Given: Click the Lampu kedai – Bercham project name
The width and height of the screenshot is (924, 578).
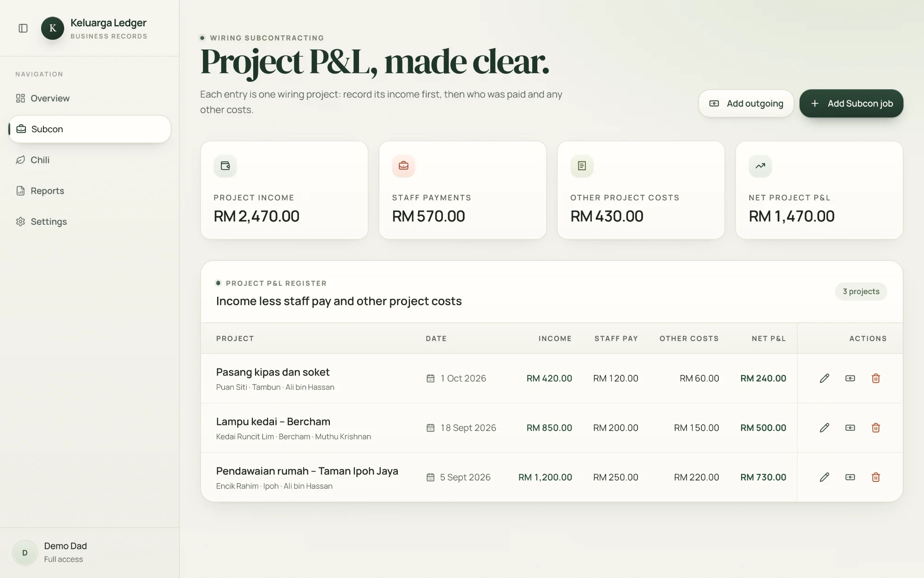Looking at the screenshot, I should pyautogui.click(x=273, y=422).
